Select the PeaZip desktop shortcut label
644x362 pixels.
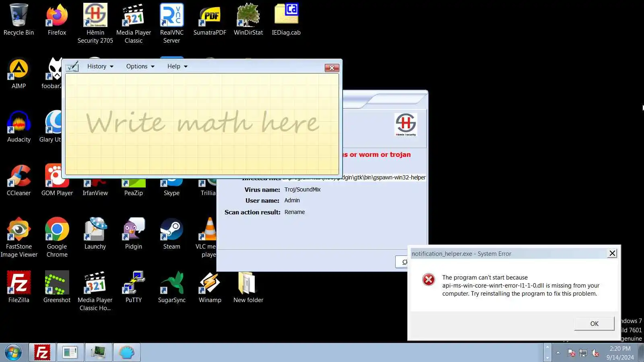134,193
